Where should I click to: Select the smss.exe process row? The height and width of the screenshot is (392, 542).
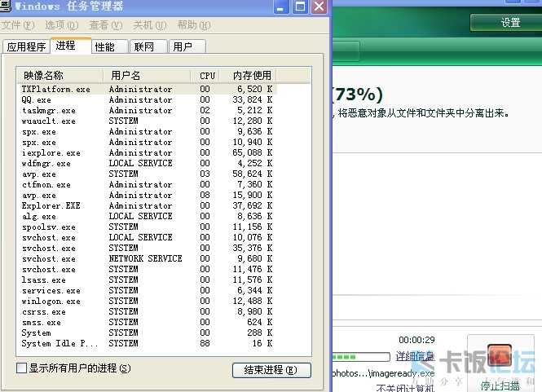[x=147, y=322]
